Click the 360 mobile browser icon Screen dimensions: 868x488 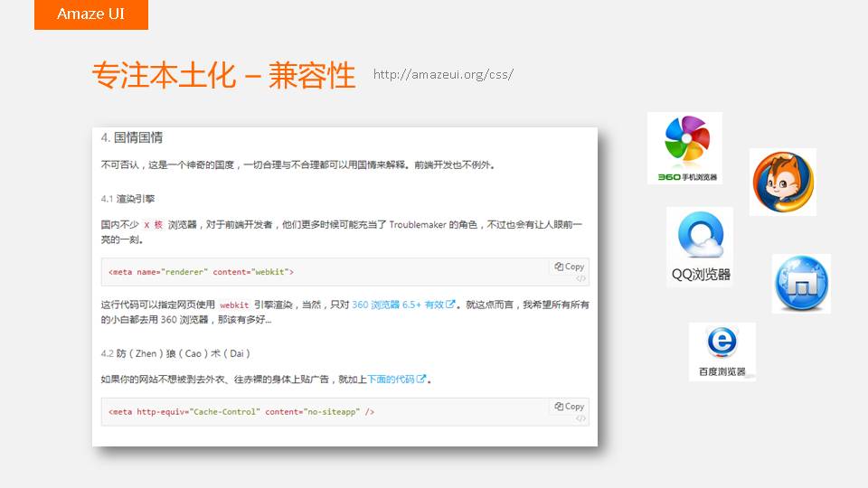[x=684, y=147]
